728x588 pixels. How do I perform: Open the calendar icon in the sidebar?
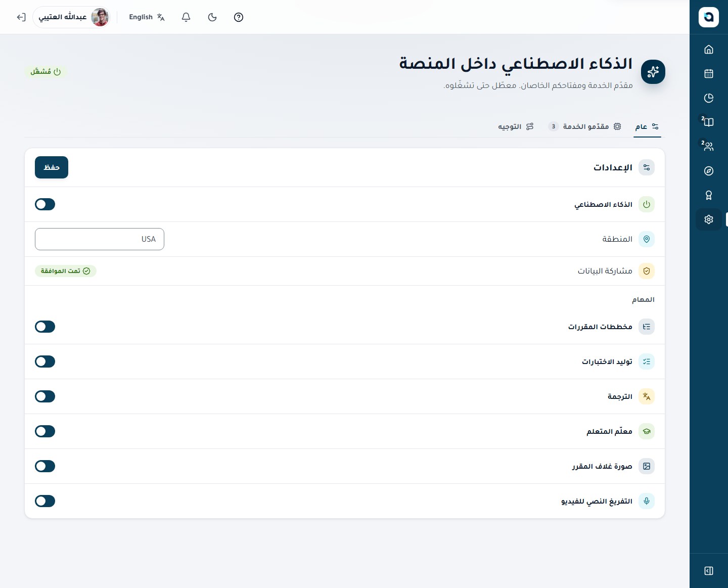[709, 74]
